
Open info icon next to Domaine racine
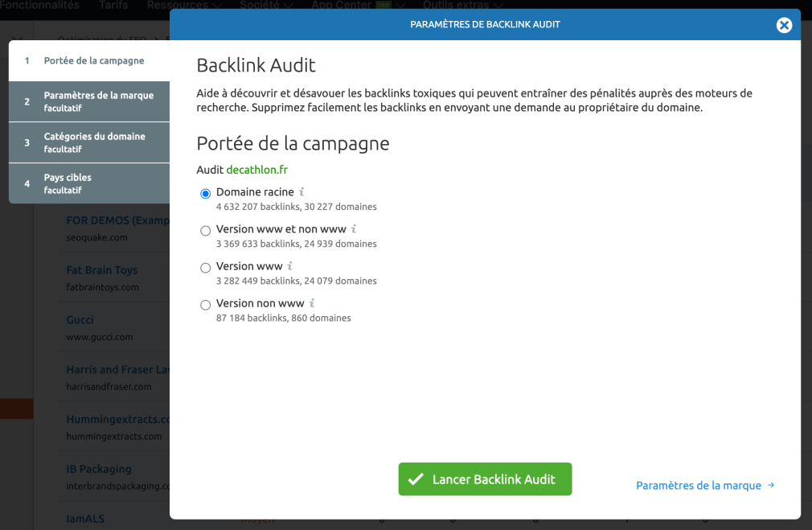301,191
